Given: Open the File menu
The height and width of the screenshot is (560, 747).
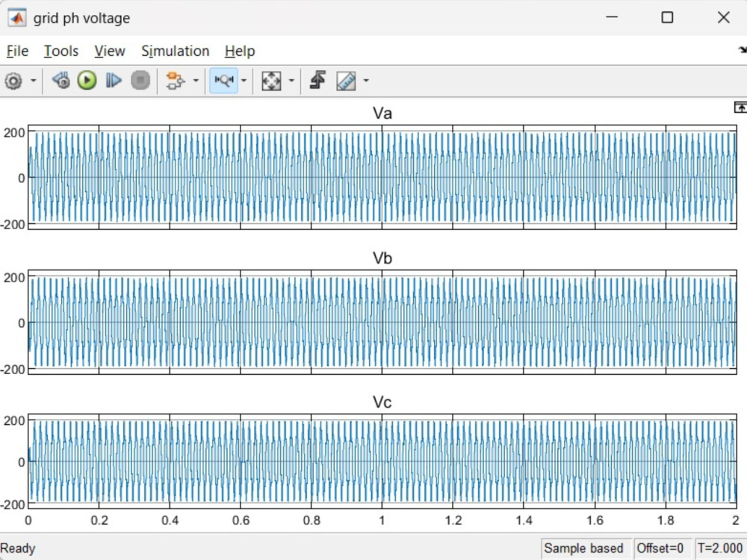Looking at the screenshot, I should [x=18, y=51].
